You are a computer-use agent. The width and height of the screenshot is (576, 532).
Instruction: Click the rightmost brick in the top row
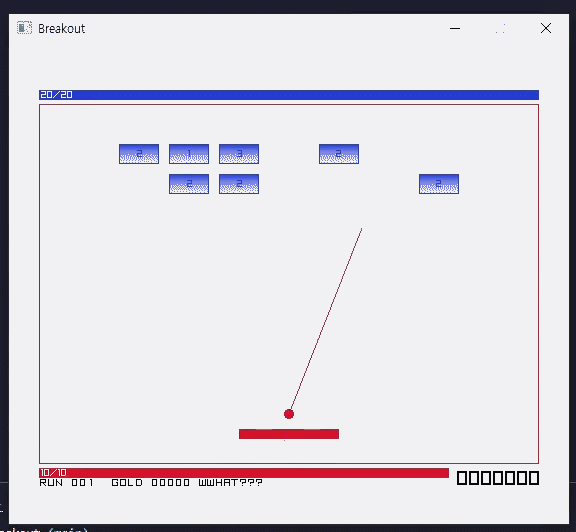pyautogui.click(x=339, y=154)
